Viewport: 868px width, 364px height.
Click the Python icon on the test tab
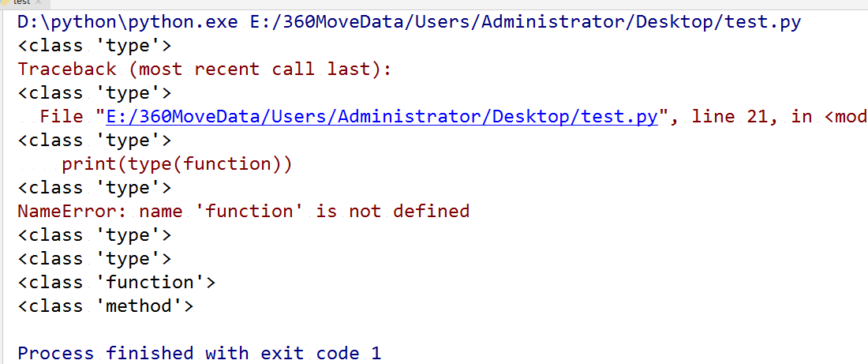(6, 2)
